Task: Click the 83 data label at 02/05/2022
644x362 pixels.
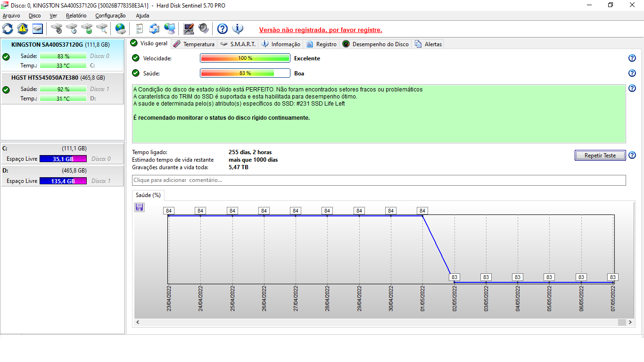Action: pos(454,277)
